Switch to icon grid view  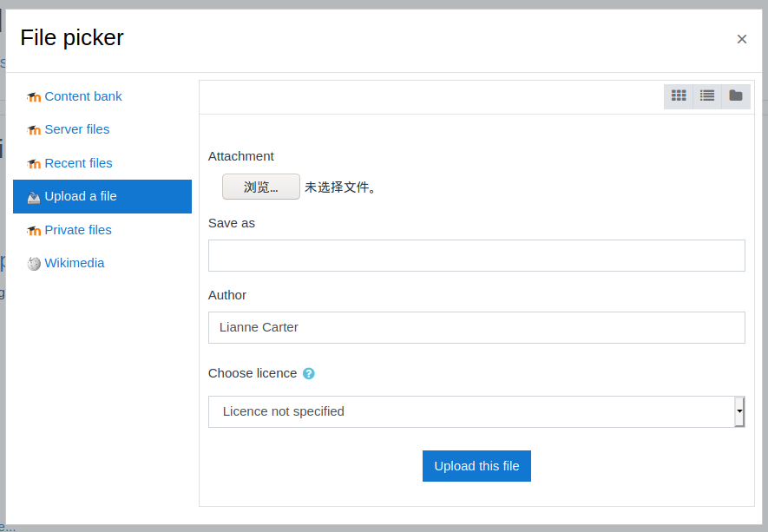click(x=679, y=96)
